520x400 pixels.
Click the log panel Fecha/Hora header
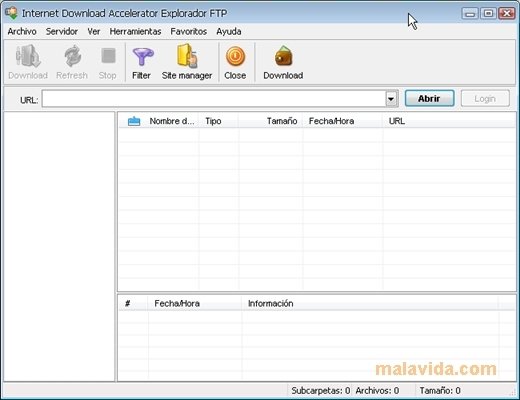coord(195,303)
